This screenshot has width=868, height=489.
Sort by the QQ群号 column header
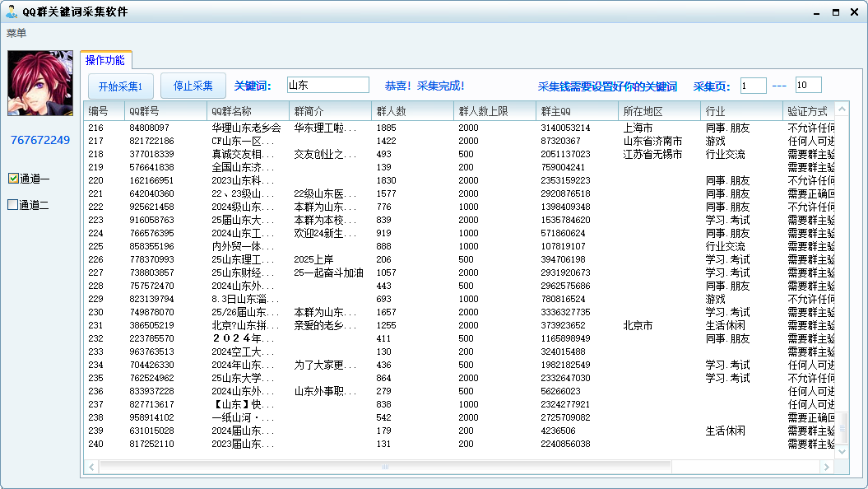[x=165, y=111]
